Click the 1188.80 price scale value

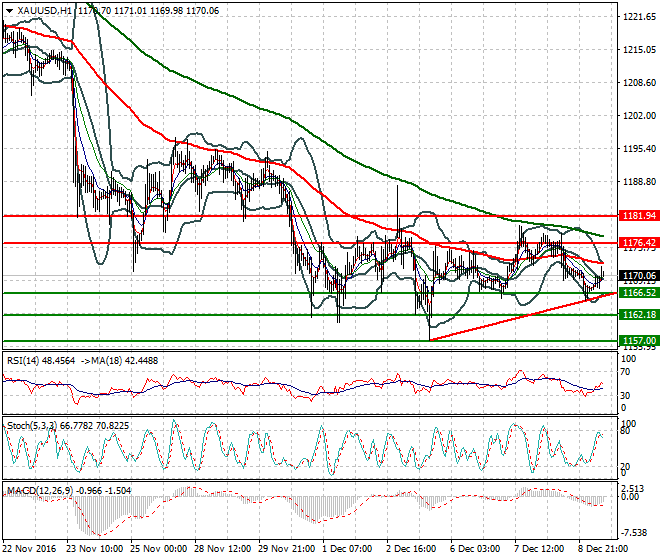pyautogui.click(x=639, y=181)
